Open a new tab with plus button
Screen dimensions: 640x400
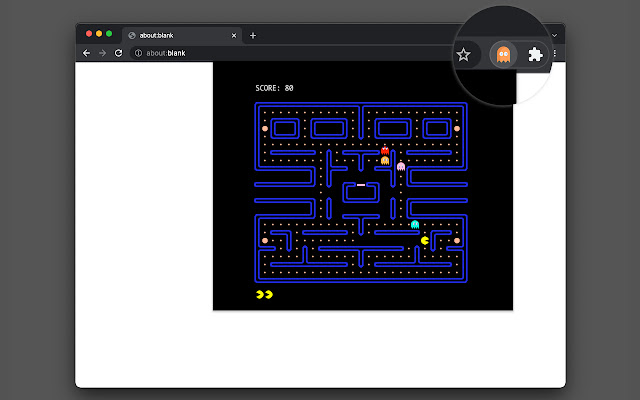click(253, 36)
